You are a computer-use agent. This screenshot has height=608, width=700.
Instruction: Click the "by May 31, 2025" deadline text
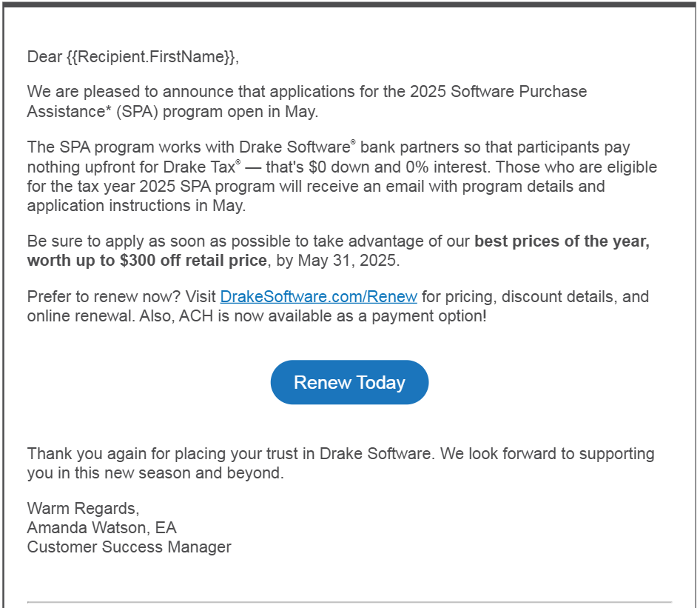[337, 261]
